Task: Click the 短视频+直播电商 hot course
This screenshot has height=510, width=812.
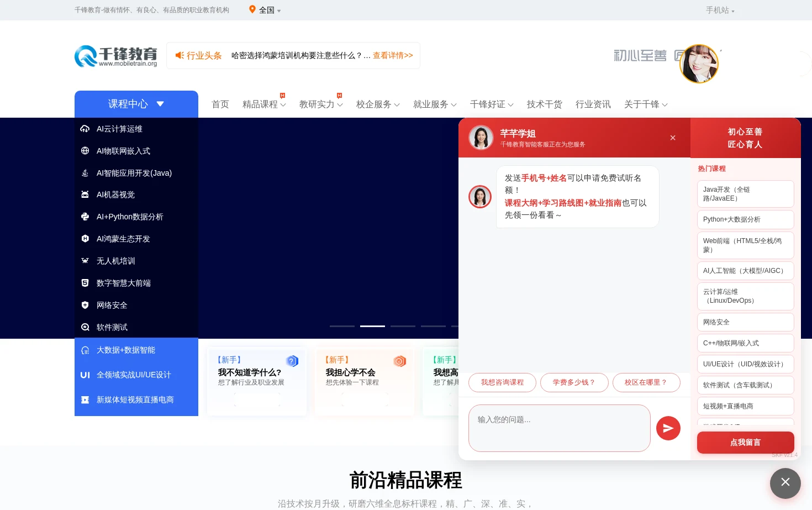Action: pyautogui.click(x=746, y=406)
